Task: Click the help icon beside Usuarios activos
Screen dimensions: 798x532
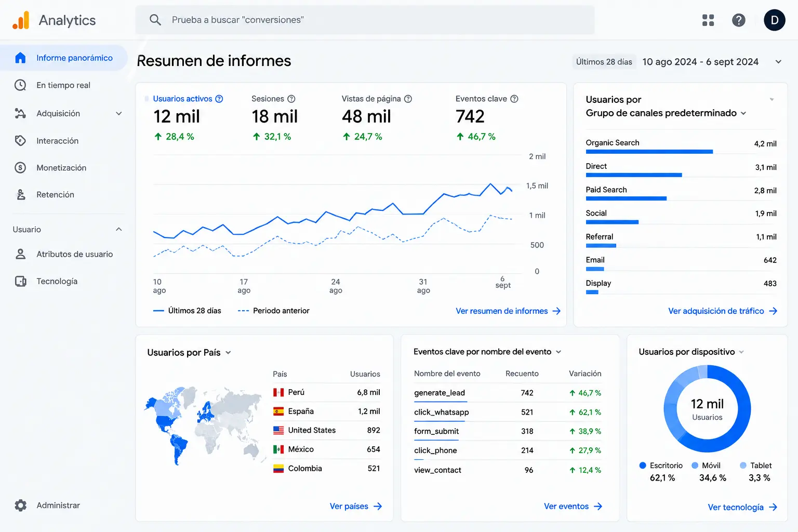Action: (219, 99)
